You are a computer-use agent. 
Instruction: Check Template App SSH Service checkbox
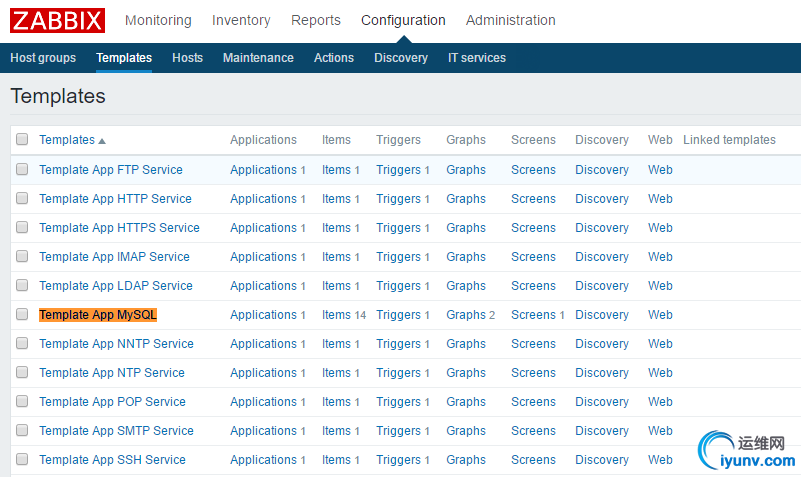click(22, 459)
